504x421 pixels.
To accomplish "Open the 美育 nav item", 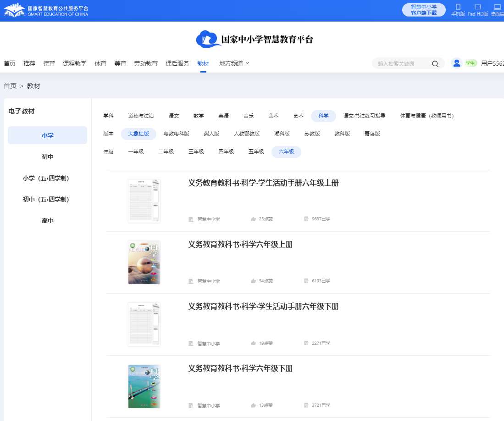I will (x=120, y=63).
